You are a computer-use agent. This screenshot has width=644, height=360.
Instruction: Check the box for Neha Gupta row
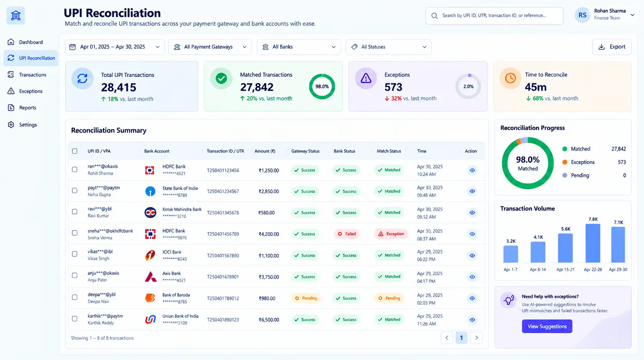pos(74,191)
